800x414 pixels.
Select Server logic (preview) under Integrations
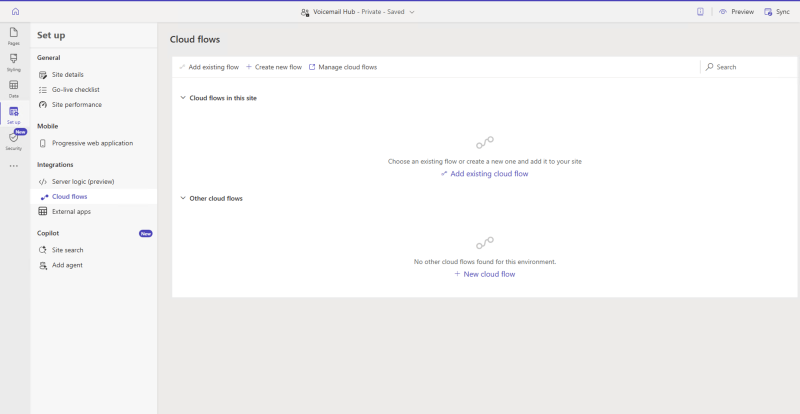click(82, 182)
